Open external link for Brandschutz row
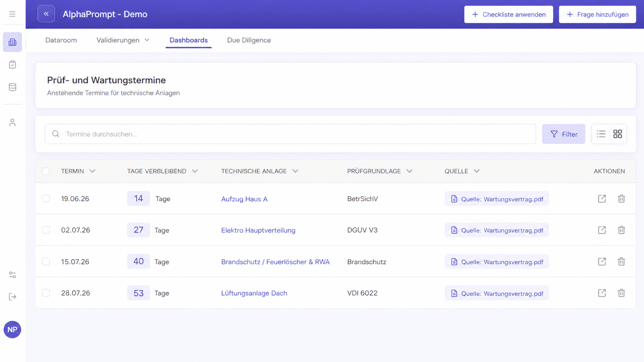The image size is (644, 362). tap(602, 262)
